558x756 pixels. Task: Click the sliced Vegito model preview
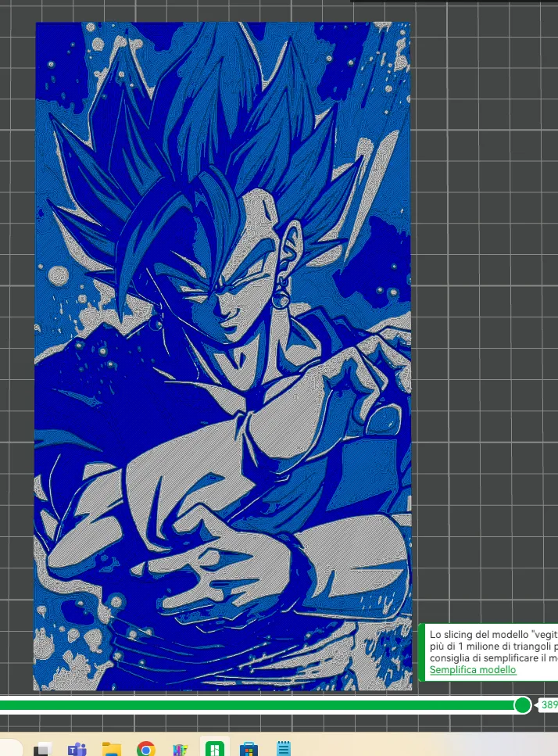(x=223, y=356)
